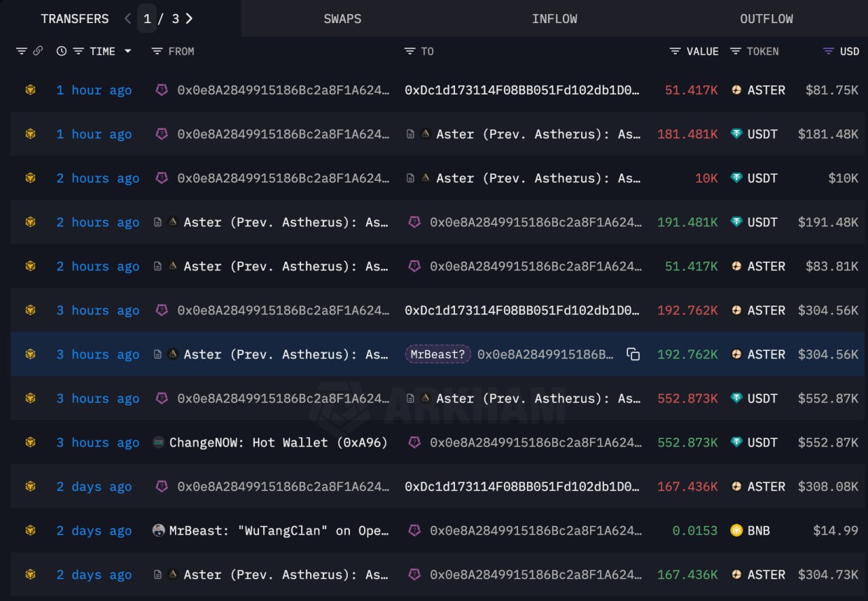Click the MrBeast avatar beside "WuTangClan"
Viewport: 868px width, 601px height.
159,531
